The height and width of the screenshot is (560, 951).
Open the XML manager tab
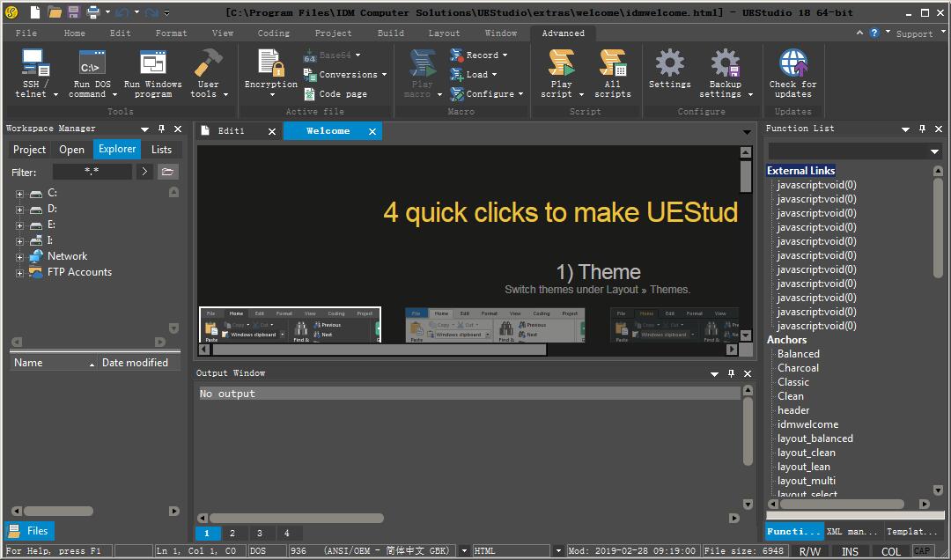point(852,532)
